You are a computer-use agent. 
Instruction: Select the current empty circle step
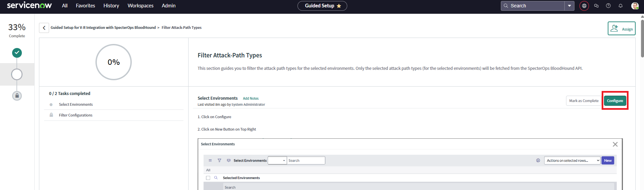pos(17,74)
